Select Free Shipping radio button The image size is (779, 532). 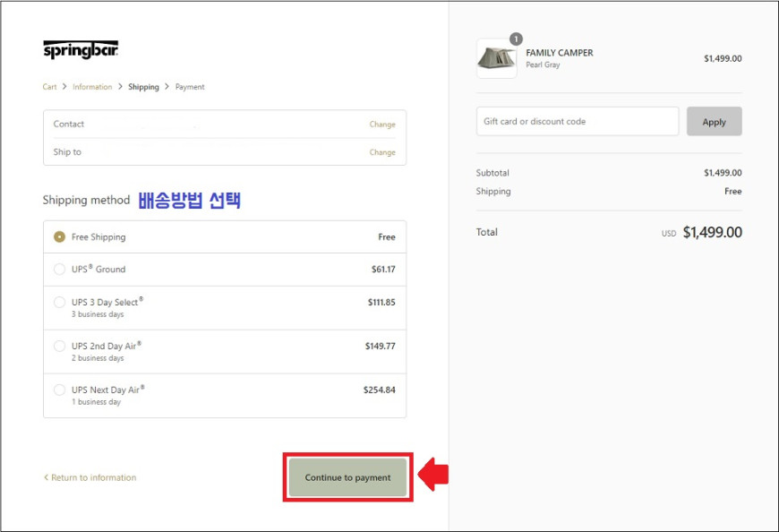(x=59, y=237)
